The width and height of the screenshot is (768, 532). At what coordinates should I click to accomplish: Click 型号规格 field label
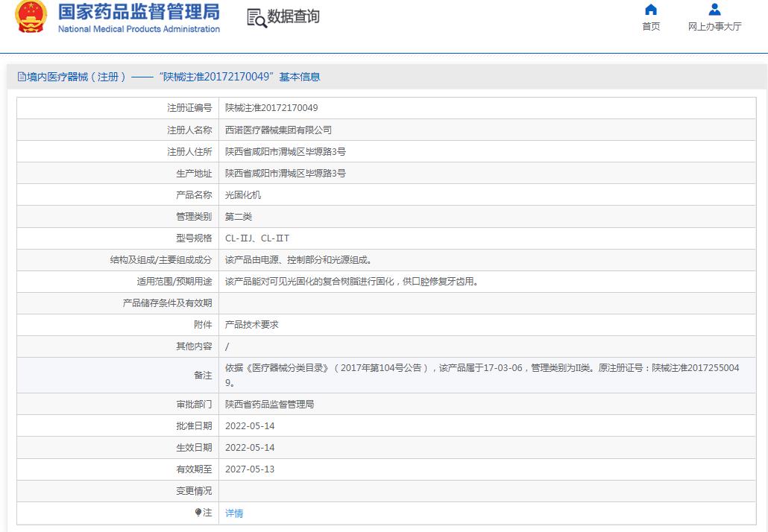[x=194, y=238]
